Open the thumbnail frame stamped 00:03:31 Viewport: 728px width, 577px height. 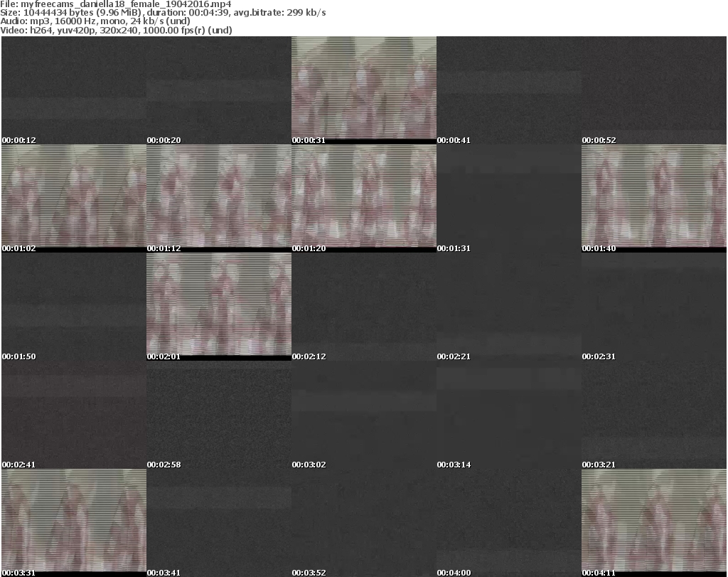[x=74, y=523]
